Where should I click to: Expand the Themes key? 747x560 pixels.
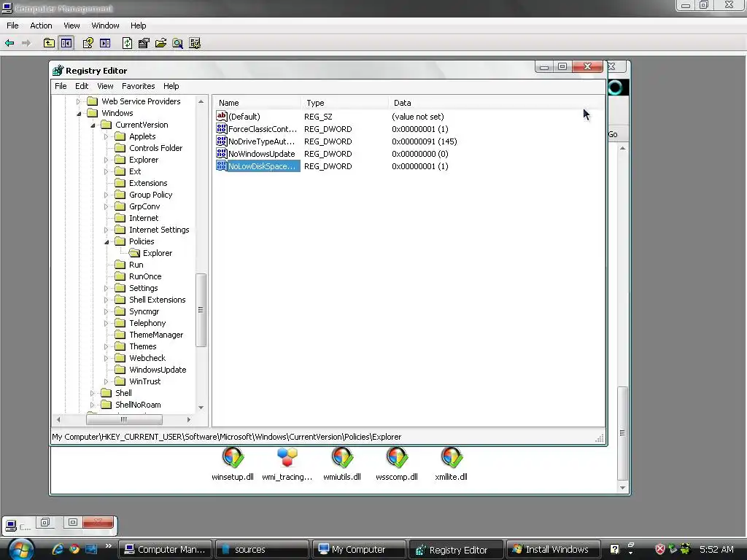[x=107, y=346]
